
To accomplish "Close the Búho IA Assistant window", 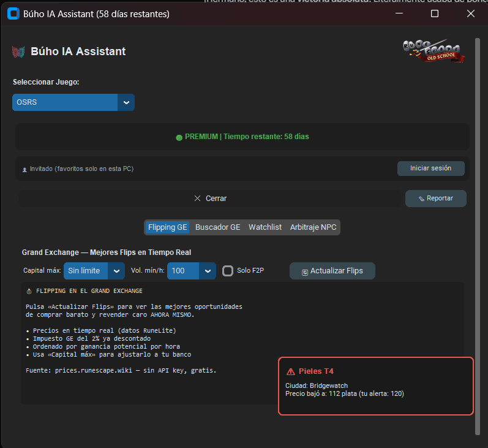I will pyautogui.click(x=471, y=13).
